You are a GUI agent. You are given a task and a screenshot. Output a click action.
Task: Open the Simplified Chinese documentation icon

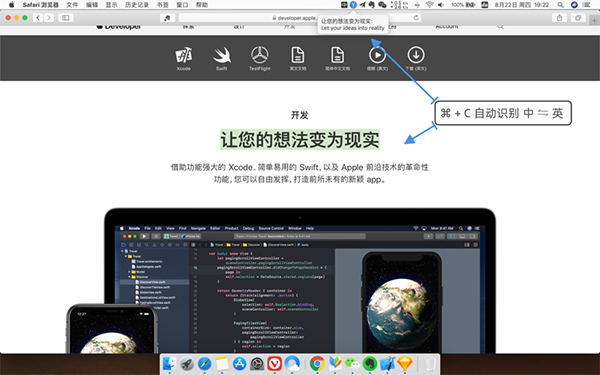[x=338, y=59]
